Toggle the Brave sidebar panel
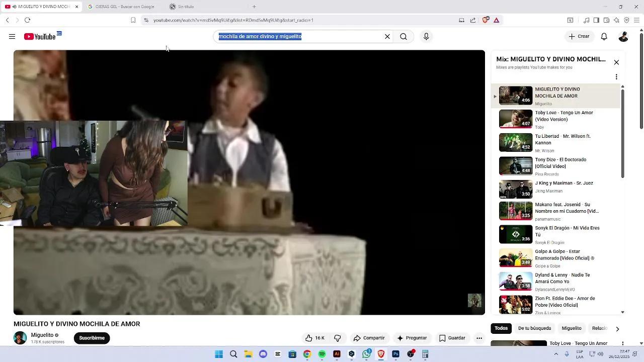This screenshot has height=362, width=644. click(x=596, y=20)
